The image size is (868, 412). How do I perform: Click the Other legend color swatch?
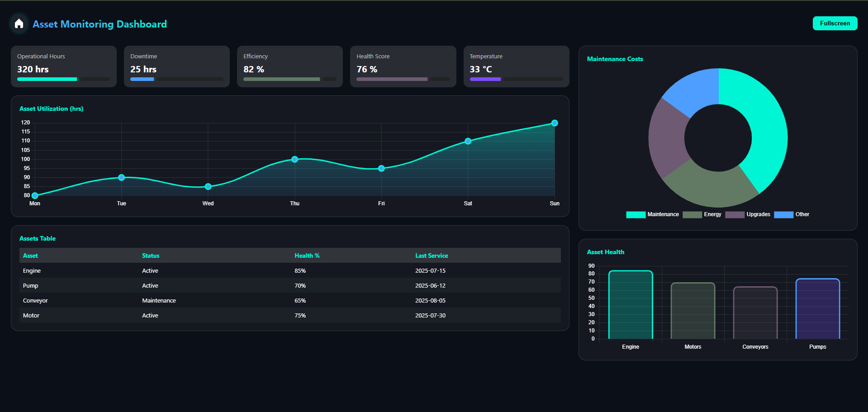[x=783, y=214]
